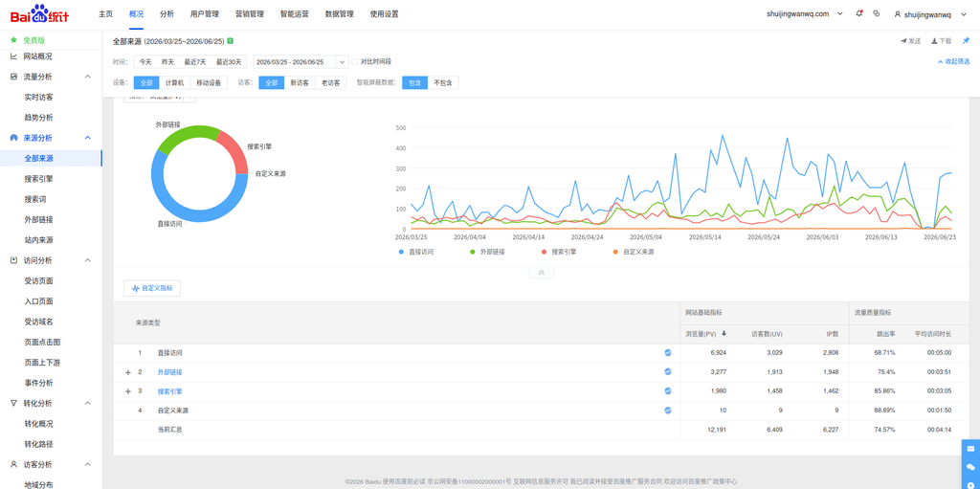Expand the 搜索引擎 table row
Image resolution: width=980 pixels, height=489 pixels.
(128, 391)
